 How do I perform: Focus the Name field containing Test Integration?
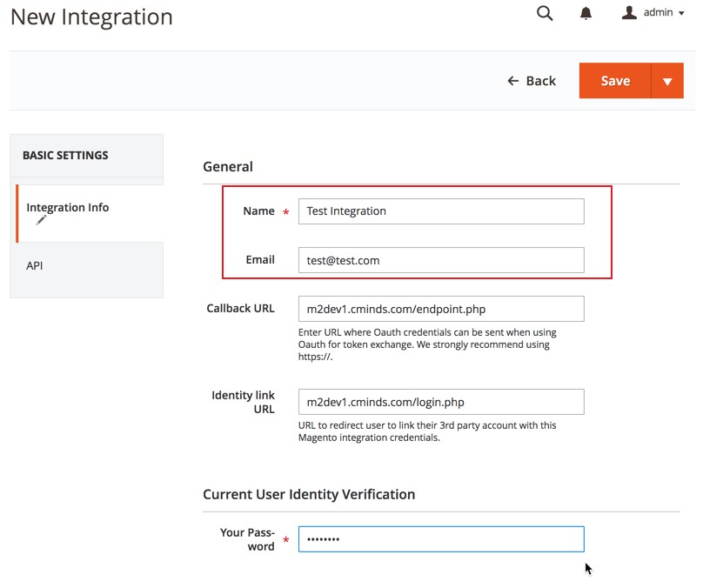440,211
